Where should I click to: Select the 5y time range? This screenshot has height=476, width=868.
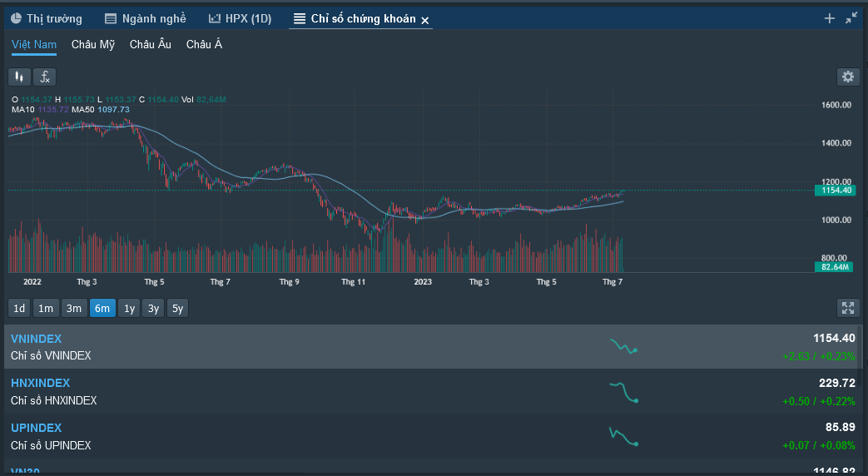click(177, 308)
